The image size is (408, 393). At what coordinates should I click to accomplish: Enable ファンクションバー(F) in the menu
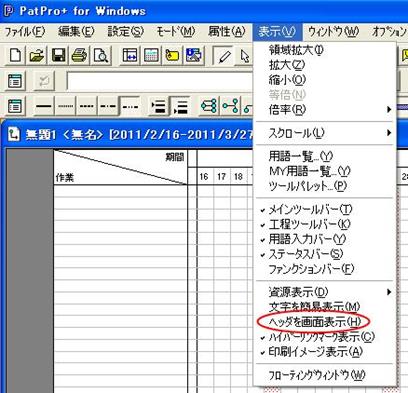311,269
